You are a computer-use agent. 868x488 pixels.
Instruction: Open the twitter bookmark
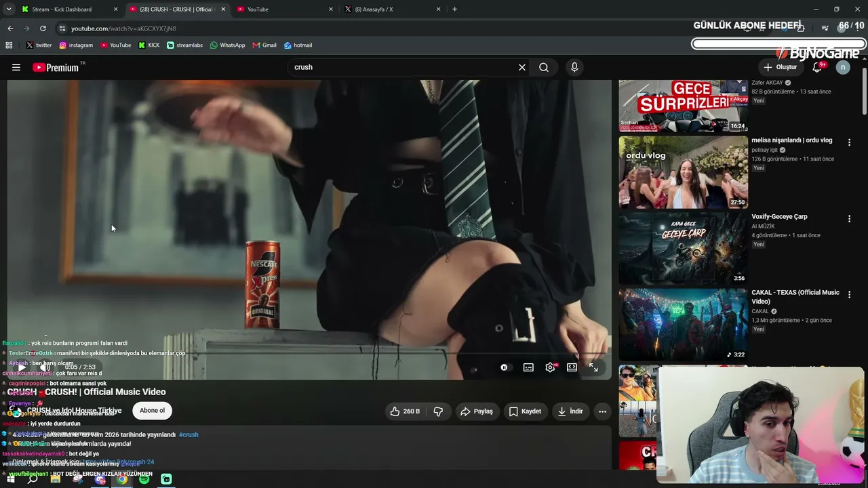(x=39, y=45)
